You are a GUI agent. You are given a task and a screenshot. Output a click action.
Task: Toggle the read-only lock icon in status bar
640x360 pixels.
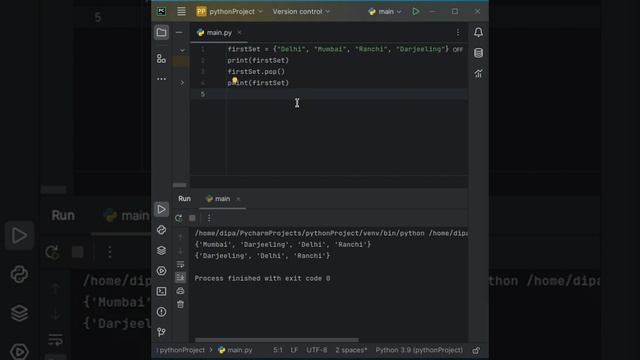pyautogui.click(x=476, y=350)
